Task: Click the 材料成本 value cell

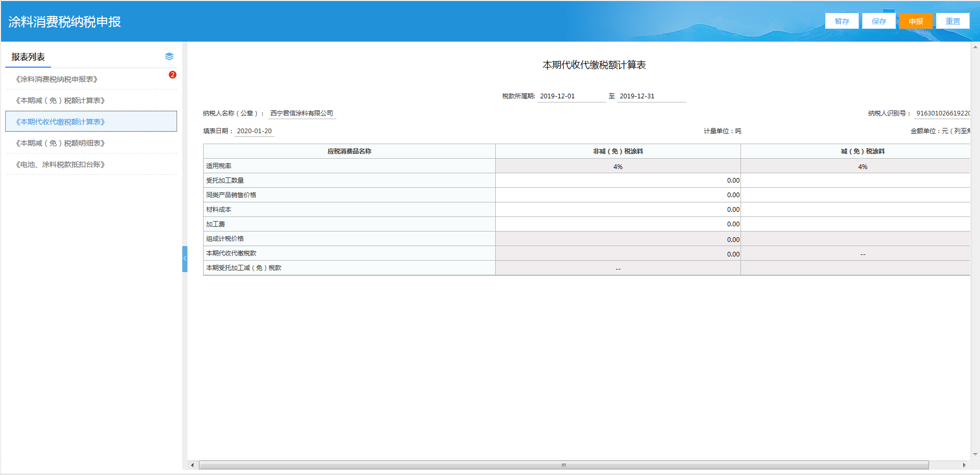Action: tap(618, 210)
